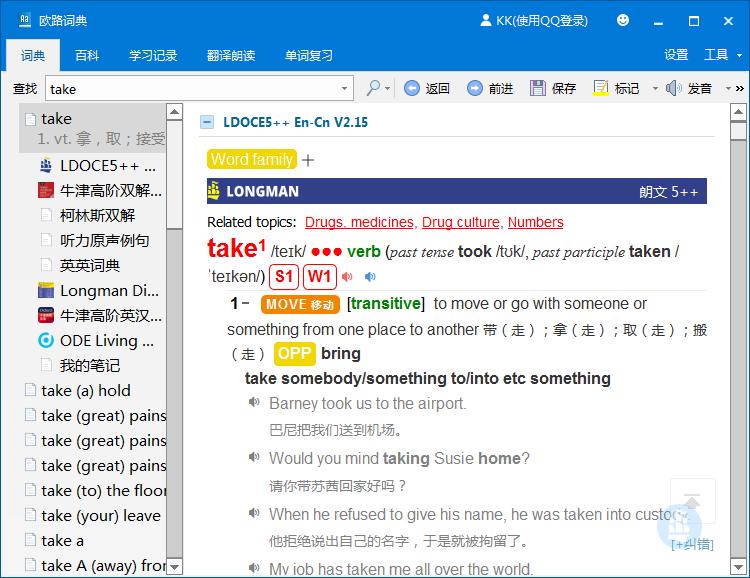This screenshot has width=750, height=578.
Task: Click the 标记 highlight marker icon
Action: click(601, 88)
